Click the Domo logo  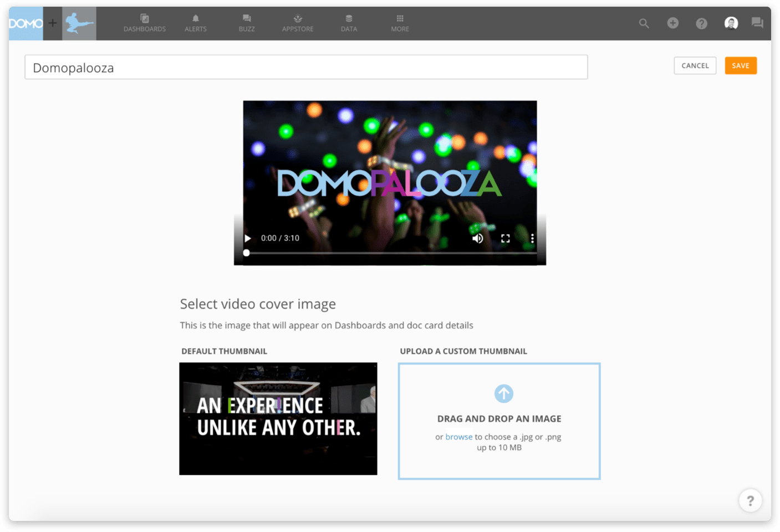(x=26, y=23)
